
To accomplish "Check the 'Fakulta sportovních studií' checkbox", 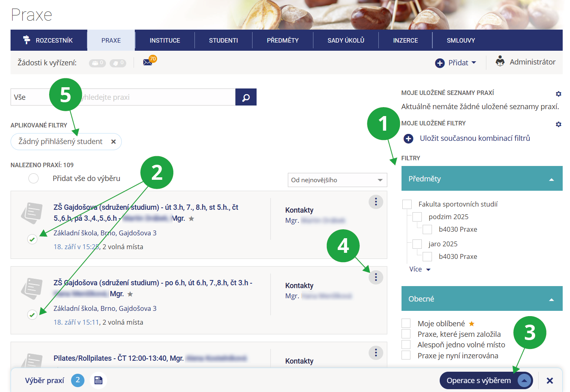I will [407, 204].
